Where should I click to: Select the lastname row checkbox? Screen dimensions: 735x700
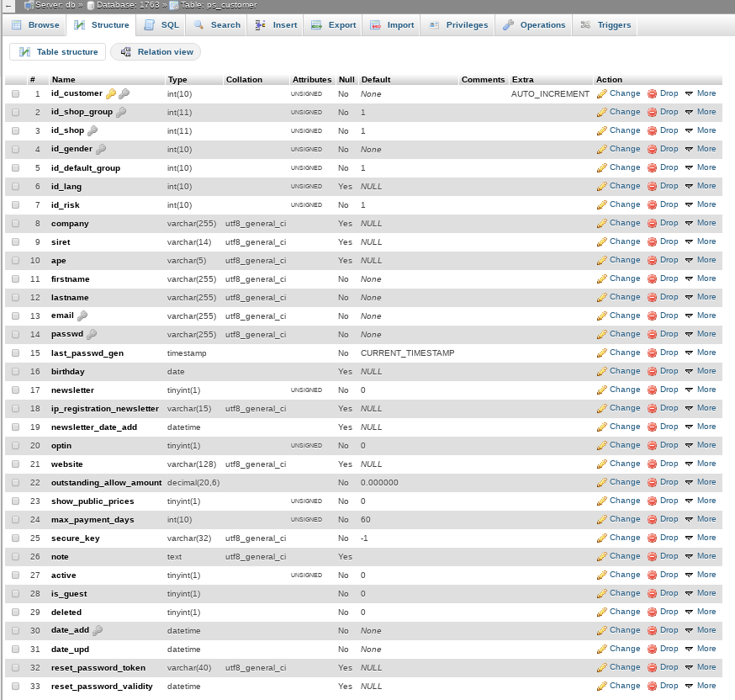[x=15, y=297]
